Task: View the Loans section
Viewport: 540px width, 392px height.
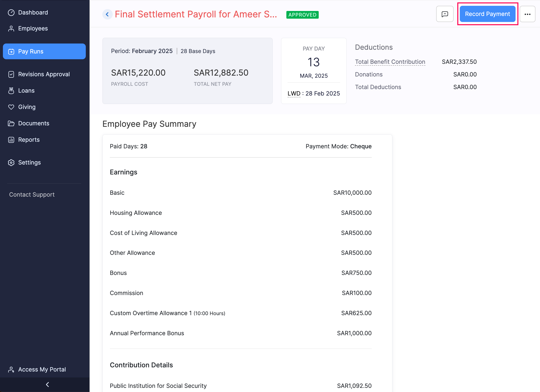Action: click(26, 91)
